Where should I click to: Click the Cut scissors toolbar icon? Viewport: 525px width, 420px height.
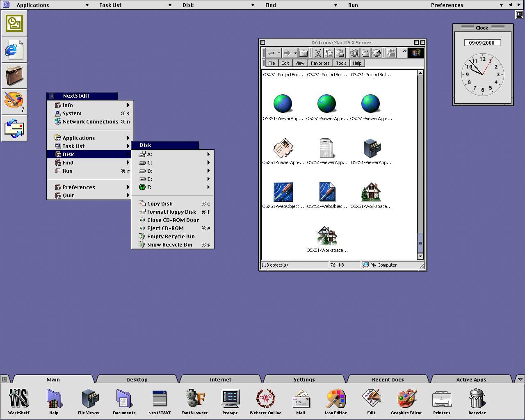pyautogui.click(x=317, y=53)
